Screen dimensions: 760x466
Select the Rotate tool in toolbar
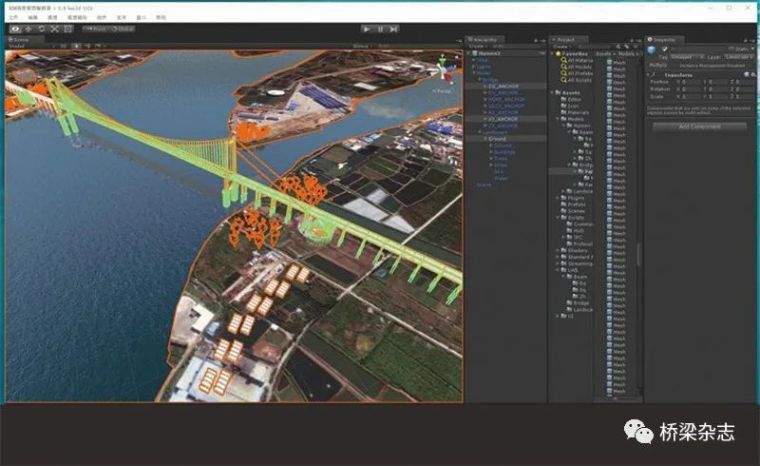(41, 29)
